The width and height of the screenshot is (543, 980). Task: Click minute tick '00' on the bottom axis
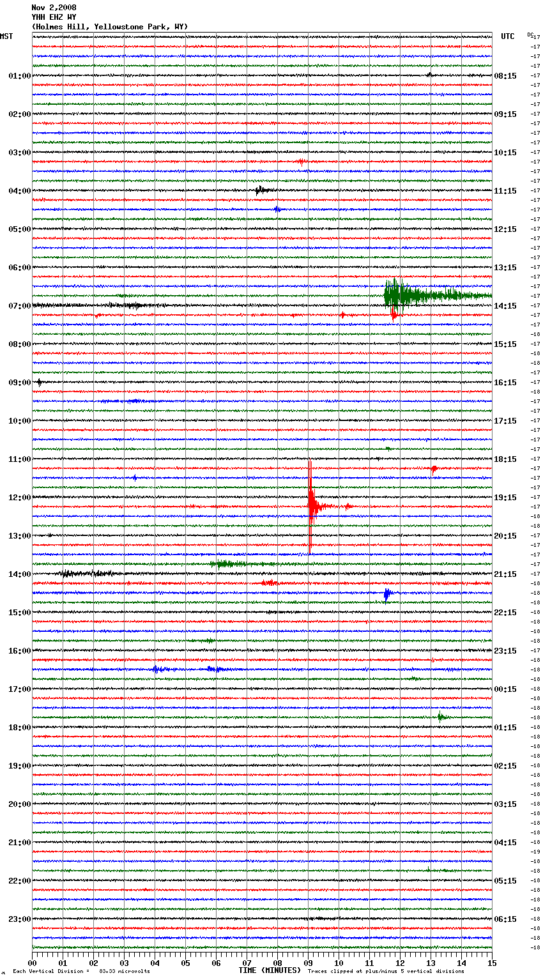(x=32, y=963)
